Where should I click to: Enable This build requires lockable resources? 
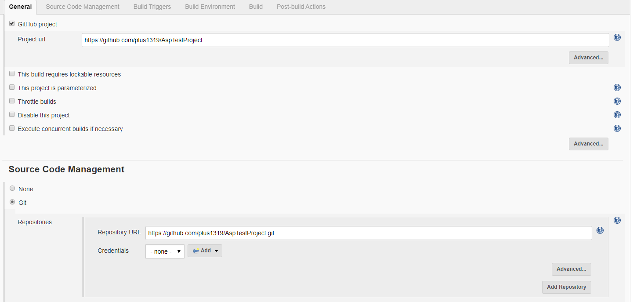pos(12,74)
